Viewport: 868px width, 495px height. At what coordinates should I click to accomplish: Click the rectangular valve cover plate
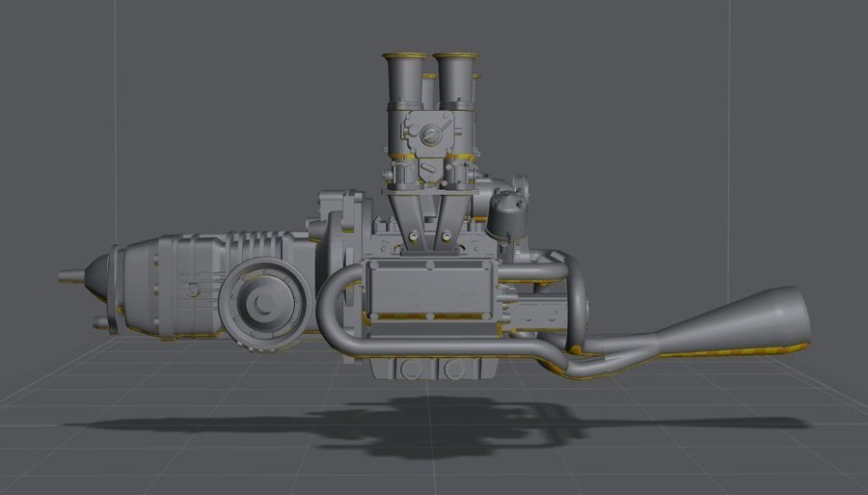(x=429, y=289)
